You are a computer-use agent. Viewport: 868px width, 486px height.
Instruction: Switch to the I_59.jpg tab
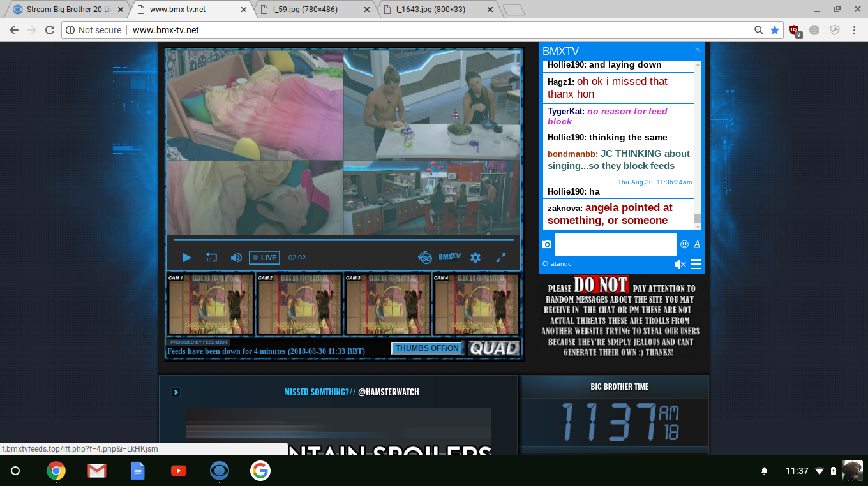click(313, 10)
